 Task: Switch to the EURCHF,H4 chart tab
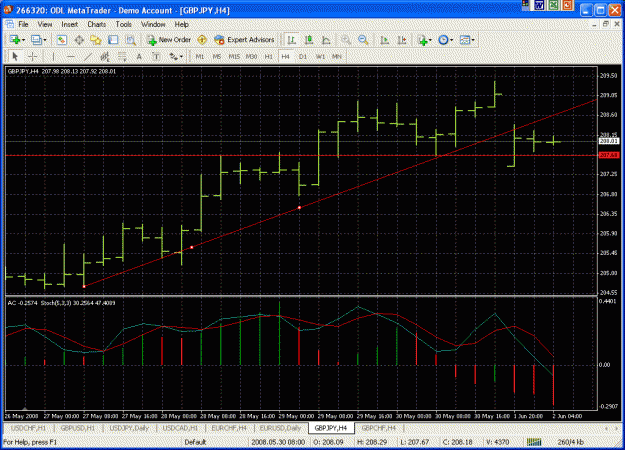(229, 428)
